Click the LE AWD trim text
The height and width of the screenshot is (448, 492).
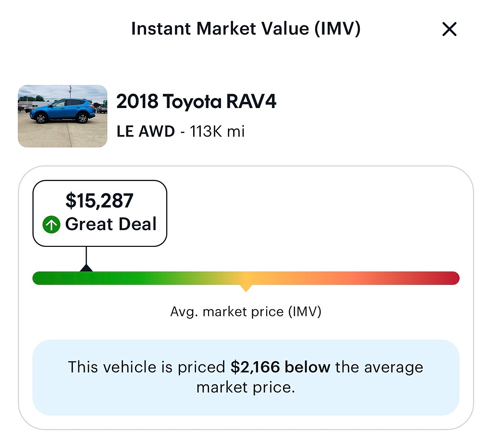(x=146, y=132)
